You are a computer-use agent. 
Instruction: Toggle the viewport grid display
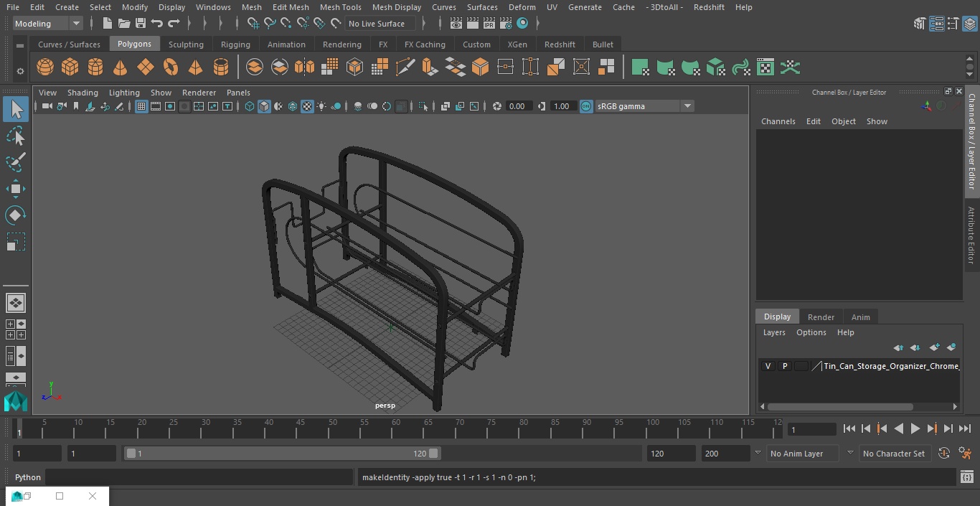tap(141, 106)
